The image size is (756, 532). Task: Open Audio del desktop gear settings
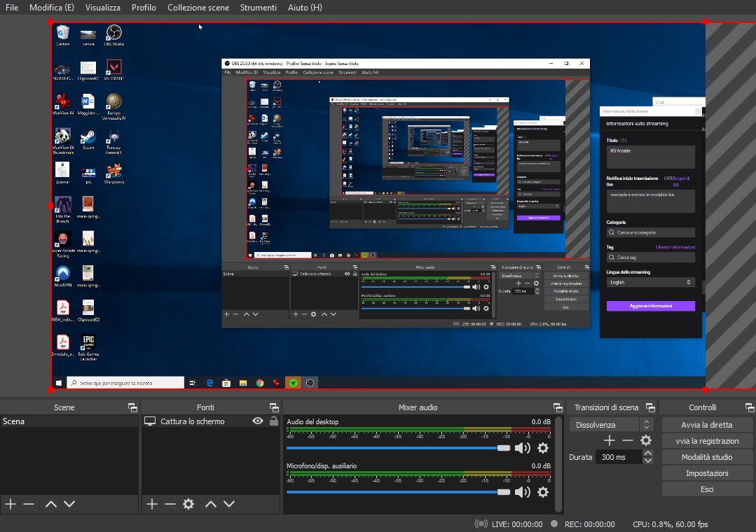(x=542, y=448)
